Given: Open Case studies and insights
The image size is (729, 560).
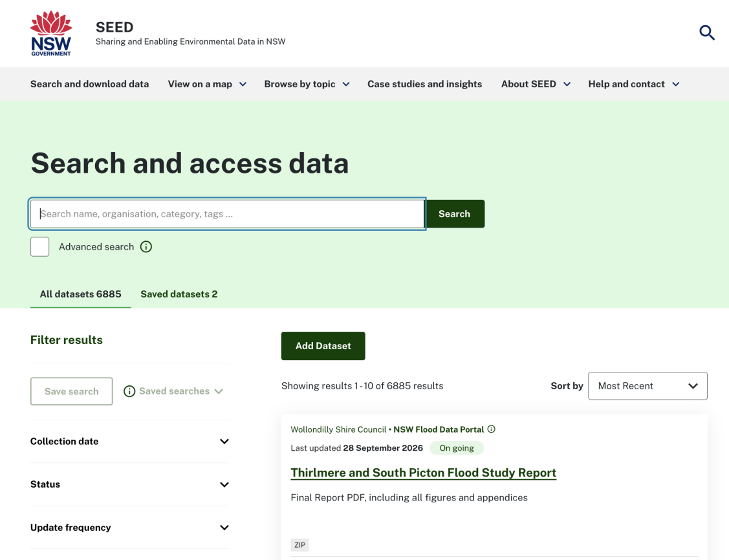Looking at the screenshot, I should 424,84.
